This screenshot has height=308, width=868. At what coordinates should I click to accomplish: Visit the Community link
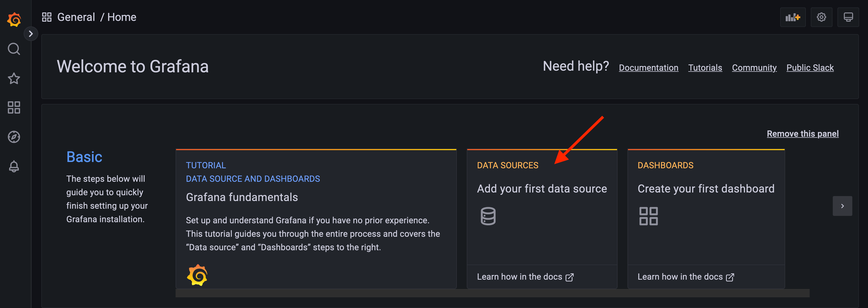754,68
